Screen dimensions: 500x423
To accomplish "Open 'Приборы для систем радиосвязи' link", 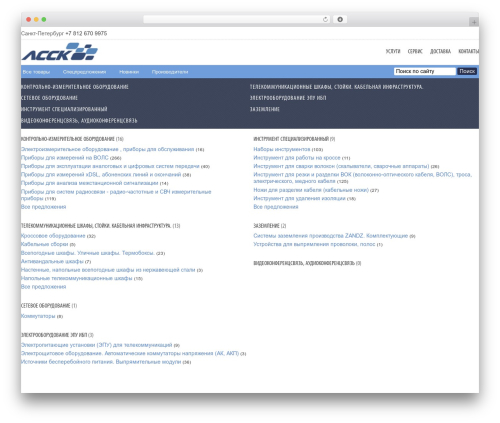I will pos(116,195).
